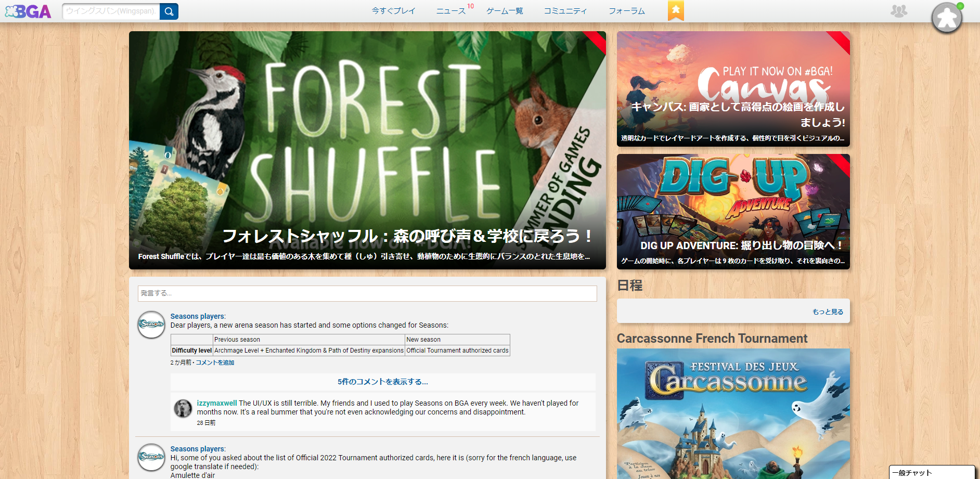Open the ニュース menu item
The image size is (980, 479).
coord(450,11)
